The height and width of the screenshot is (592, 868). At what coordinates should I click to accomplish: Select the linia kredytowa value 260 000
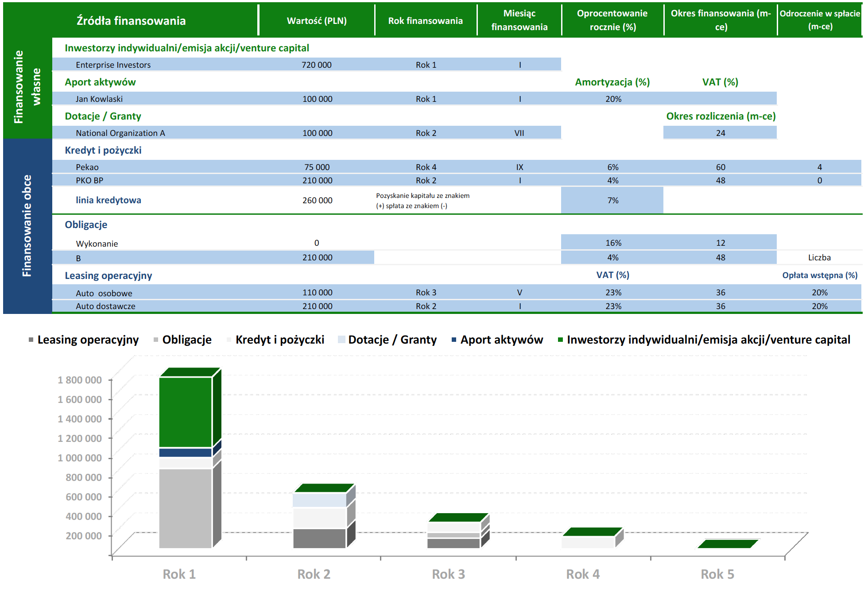(318, 201)
